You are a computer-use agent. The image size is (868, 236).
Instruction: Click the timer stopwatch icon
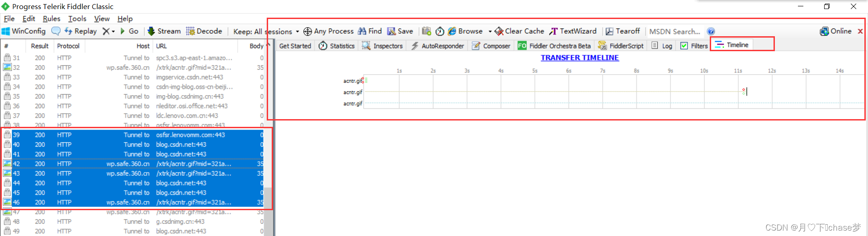click(x=440, y=31)
